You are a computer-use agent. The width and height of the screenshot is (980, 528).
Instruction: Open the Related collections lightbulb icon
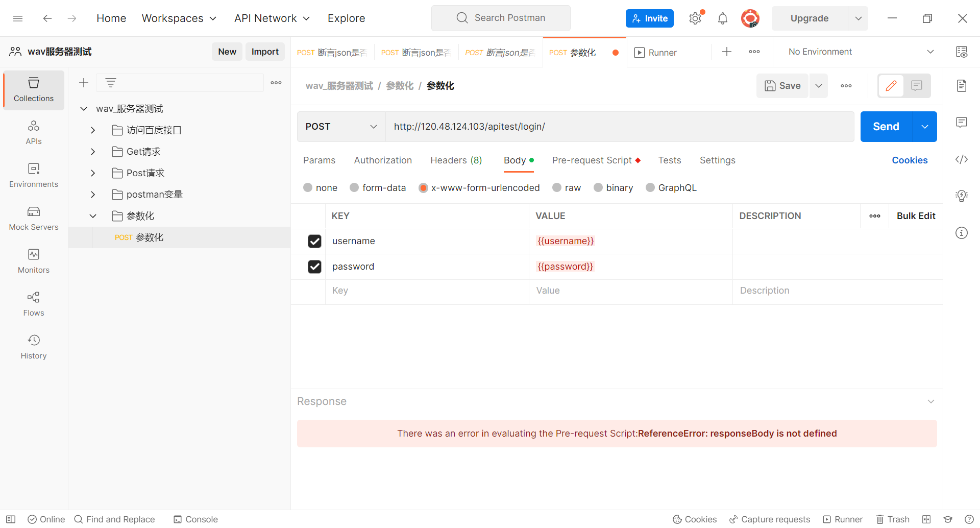click(x=962, y=196)
